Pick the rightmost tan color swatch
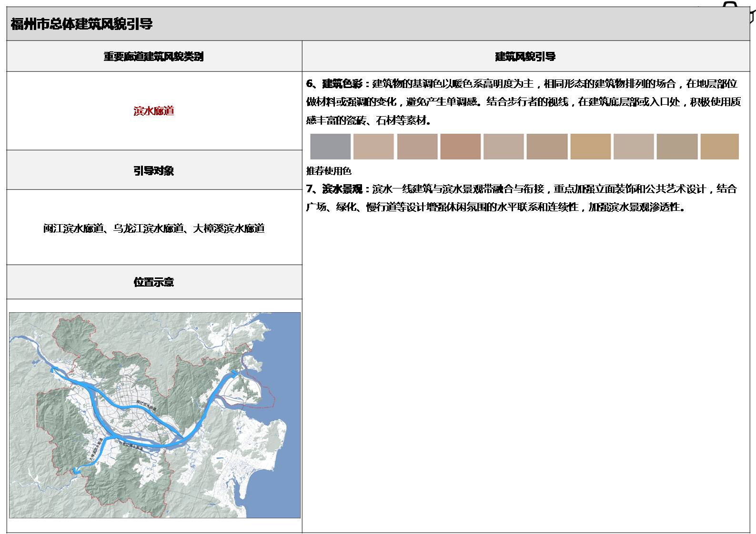This screenshot has width=756, height=534. point(719,147)
